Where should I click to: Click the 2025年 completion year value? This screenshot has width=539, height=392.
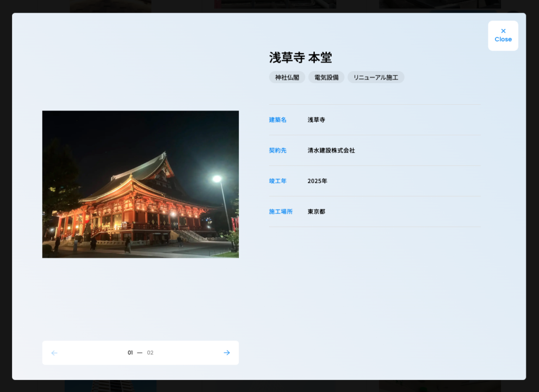pyautogui.click(x=317, y=181)
